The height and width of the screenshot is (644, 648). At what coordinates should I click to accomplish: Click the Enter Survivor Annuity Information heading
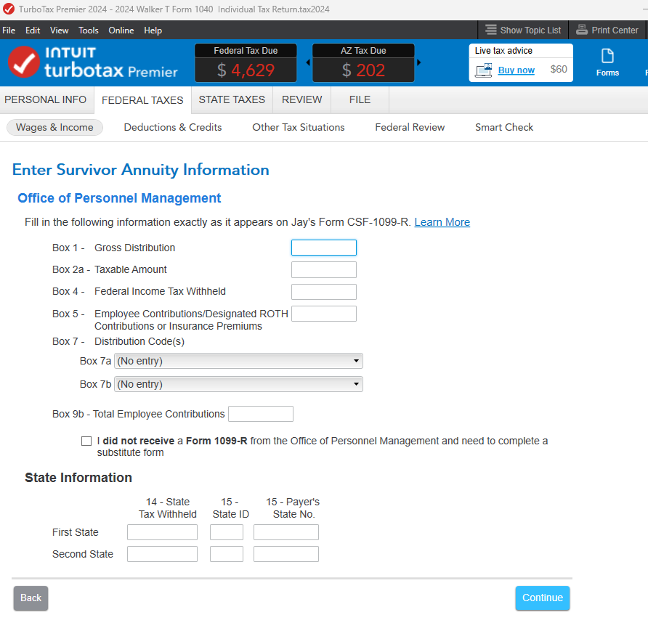coord(140,170)
